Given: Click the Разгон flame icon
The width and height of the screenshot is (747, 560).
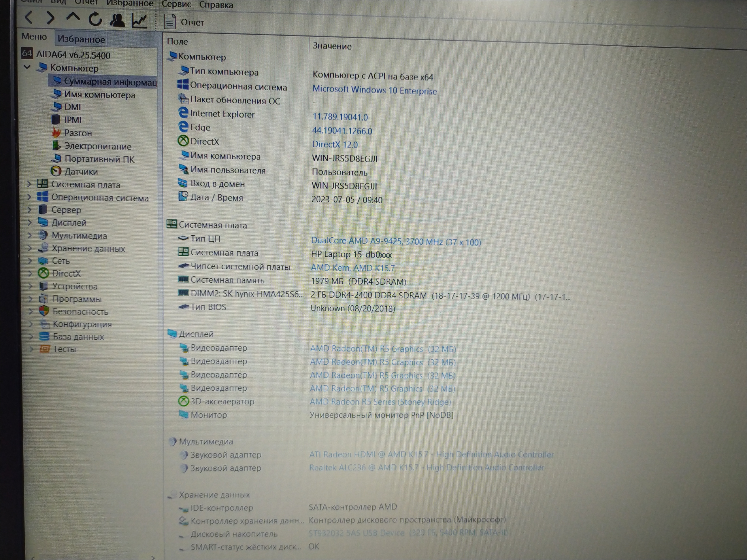Looking at the screenshot, I should (56, 132).
